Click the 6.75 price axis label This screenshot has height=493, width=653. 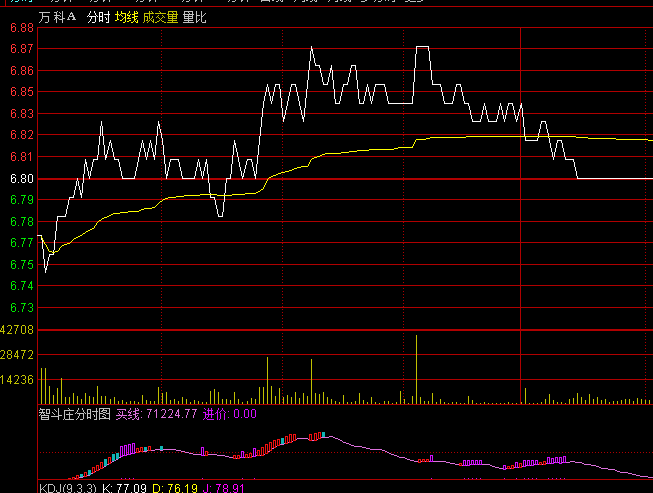[x=19, y=265]
